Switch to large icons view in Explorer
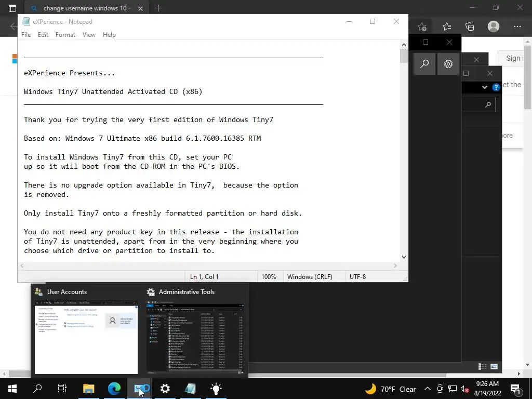The width and height of the screenshot is (532, 399). (494, 366)
